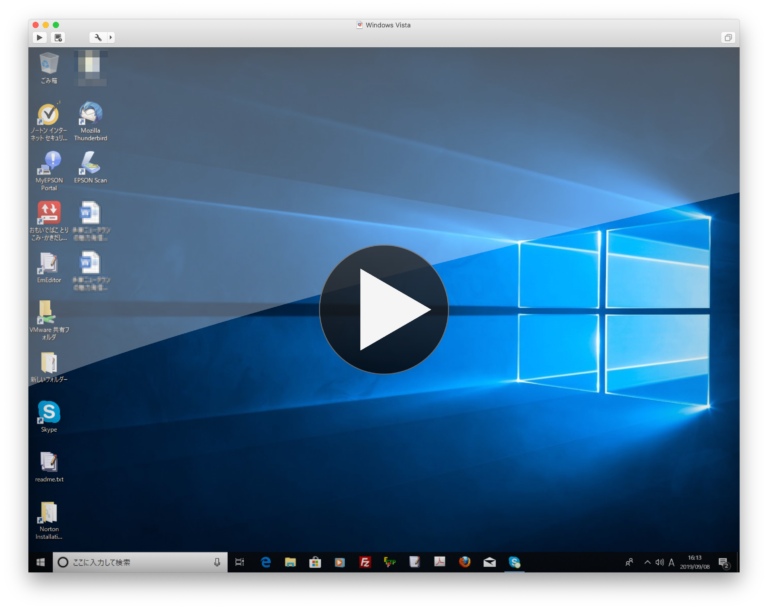Open the VMware shared folder shortcut
Viewport: 768px width, 610px height.
click(48, 312)
